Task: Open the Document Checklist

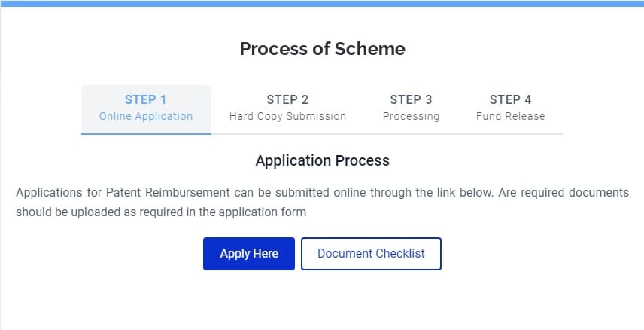Action: point(371,254)
